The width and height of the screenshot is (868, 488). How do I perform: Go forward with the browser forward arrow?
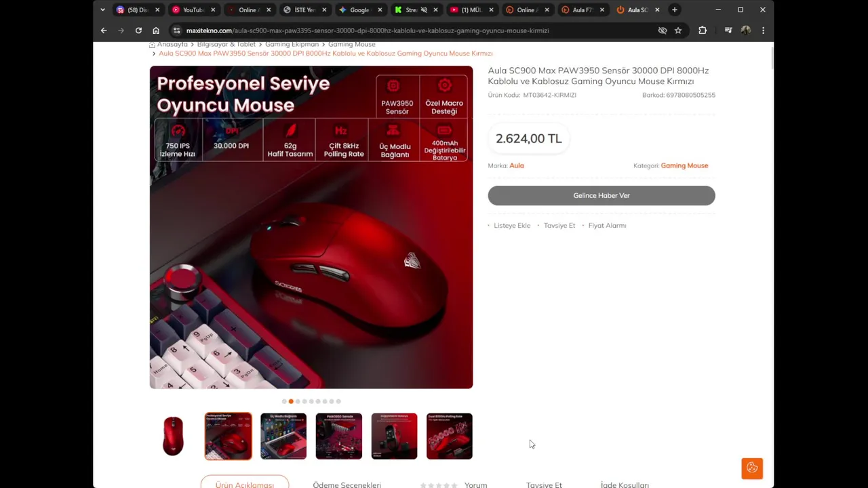tap(121, 30)
